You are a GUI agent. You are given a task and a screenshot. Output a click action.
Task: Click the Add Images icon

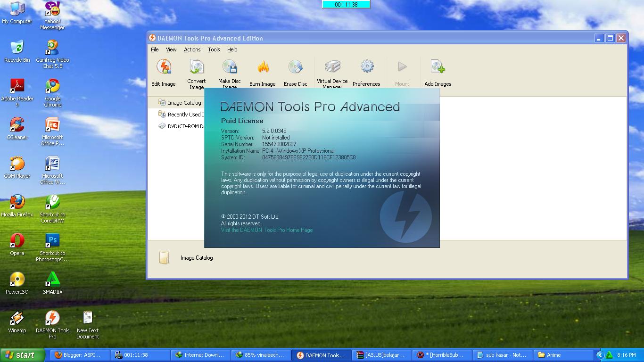[x=438, y=72]
